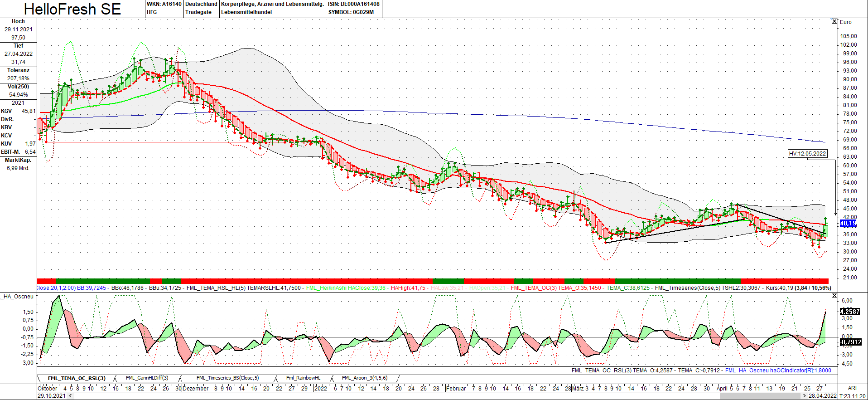
Task: Click the Kurs:40,19 legend entry
Action: coord(779,288)
